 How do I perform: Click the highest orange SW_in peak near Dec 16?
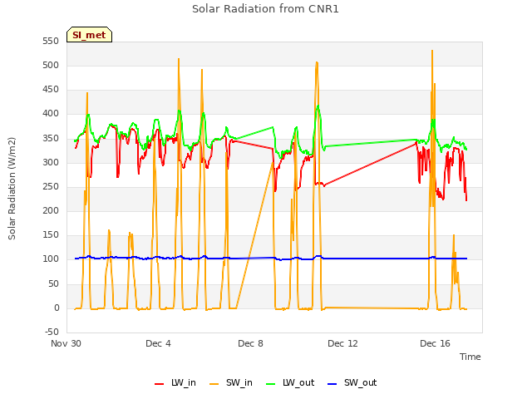432,51
